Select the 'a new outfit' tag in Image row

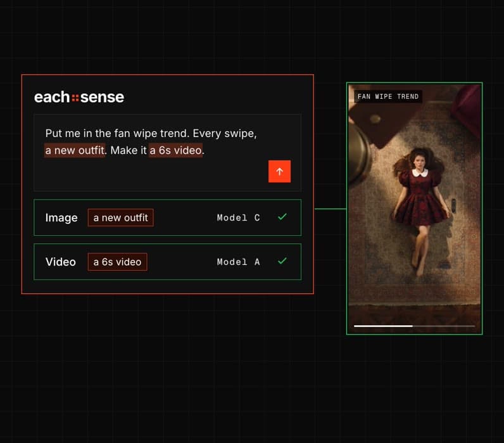point(120,218)
